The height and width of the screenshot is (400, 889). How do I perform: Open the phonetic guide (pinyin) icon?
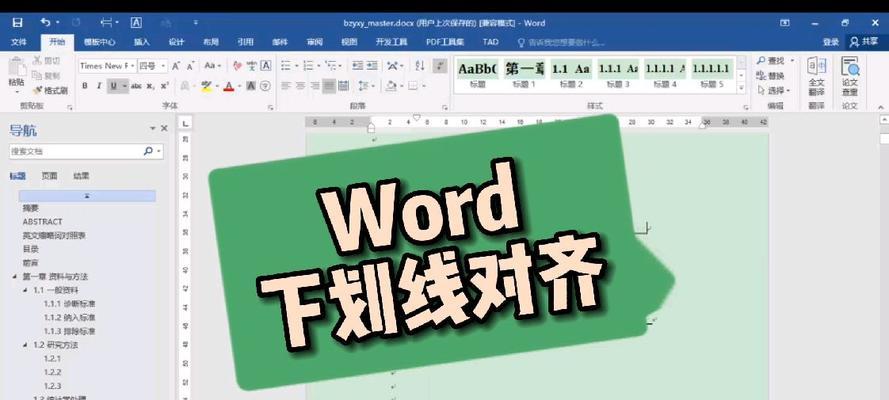[x=251, y=66]
